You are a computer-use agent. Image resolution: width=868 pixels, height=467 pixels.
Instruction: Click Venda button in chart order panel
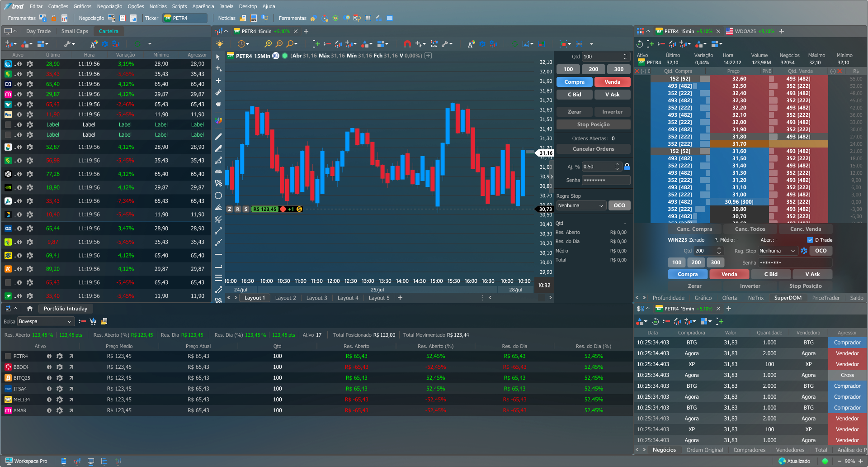pos(612,82)
